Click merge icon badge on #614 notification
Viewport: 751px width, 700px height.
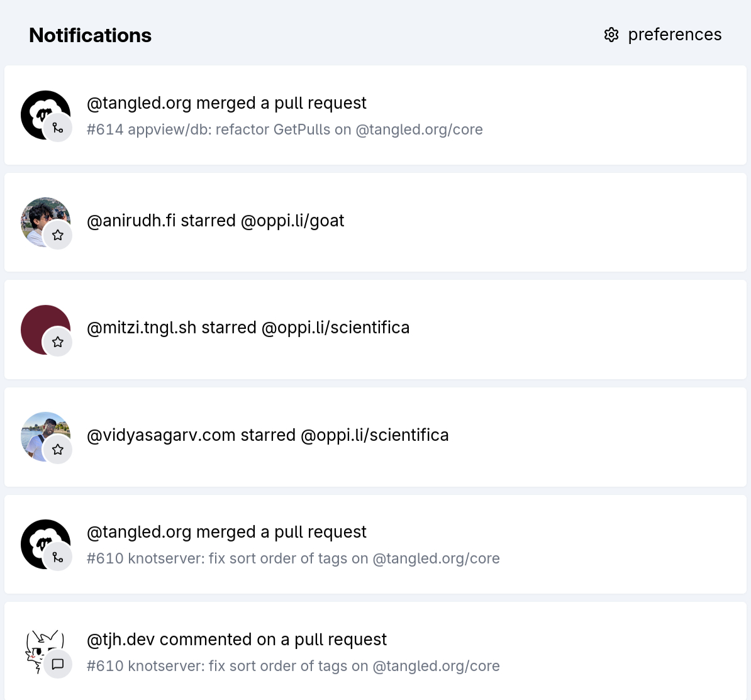click(58, 128)
